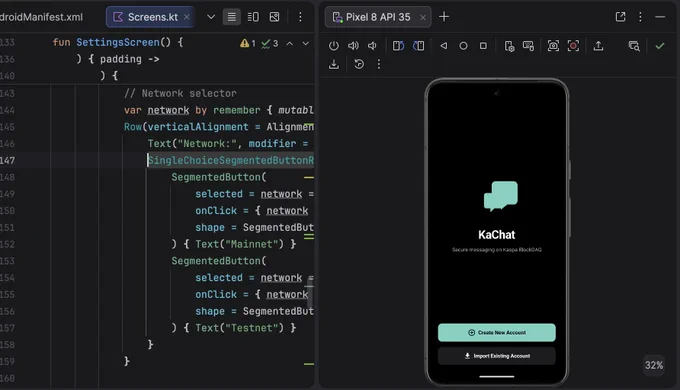Close the Screens.kt tab
680x390 pixels.
(186, 17)
